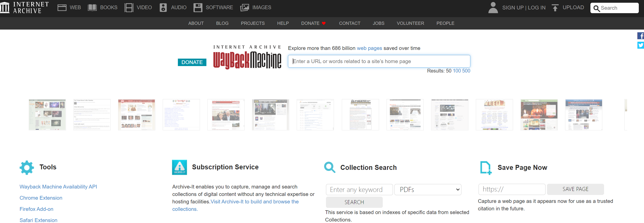
Task: Click the SAVE PAGE button
Action: pos(575,189)
